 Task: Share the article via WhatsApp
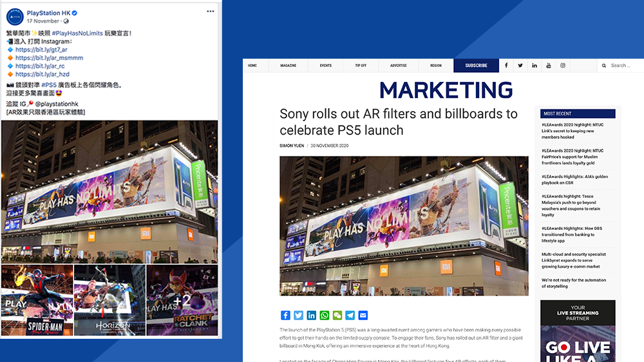pos(325,315)
